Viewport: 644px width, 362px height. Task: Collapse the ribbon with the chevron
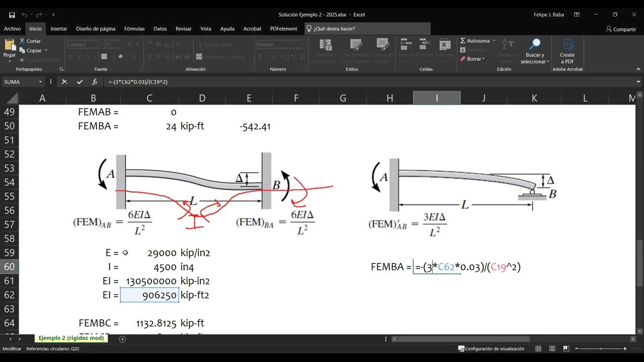click(638, 69)
